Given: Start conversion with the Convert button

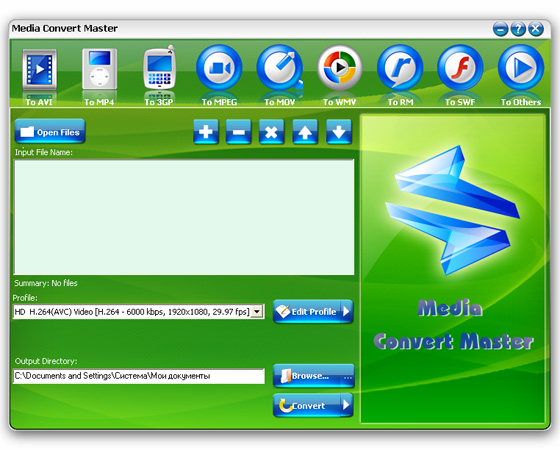Looking at the screenshot, I should (x=313, y=405).
